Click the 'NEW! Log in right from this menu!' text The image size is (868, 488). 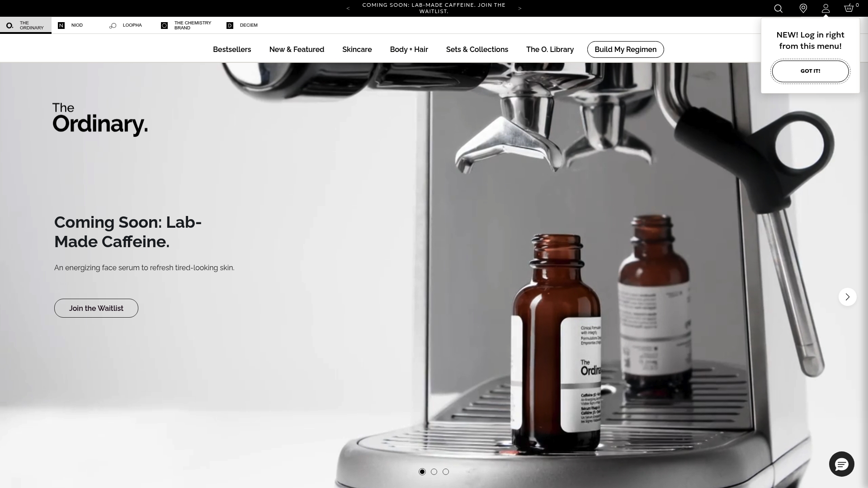pos(810,40)
